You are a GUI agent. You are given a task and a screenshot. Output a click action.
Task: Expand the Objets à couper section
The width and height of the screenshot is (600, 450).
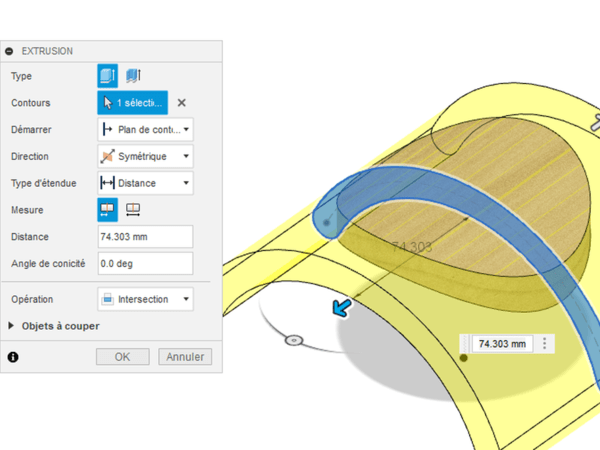point(12,326)
